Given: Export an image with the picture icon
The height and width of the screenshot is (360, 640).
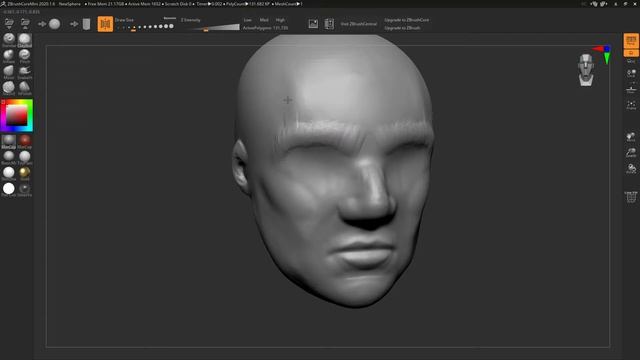Looking at the screenshot, I should point(313,24).
